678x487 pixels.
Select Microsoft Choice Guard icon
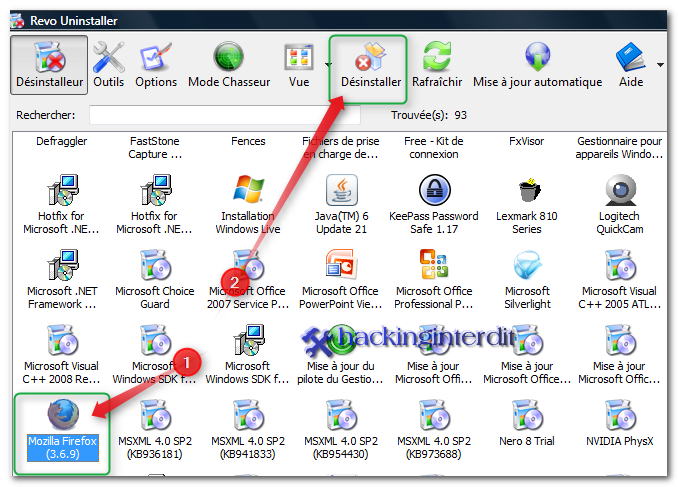pos(156,265)
